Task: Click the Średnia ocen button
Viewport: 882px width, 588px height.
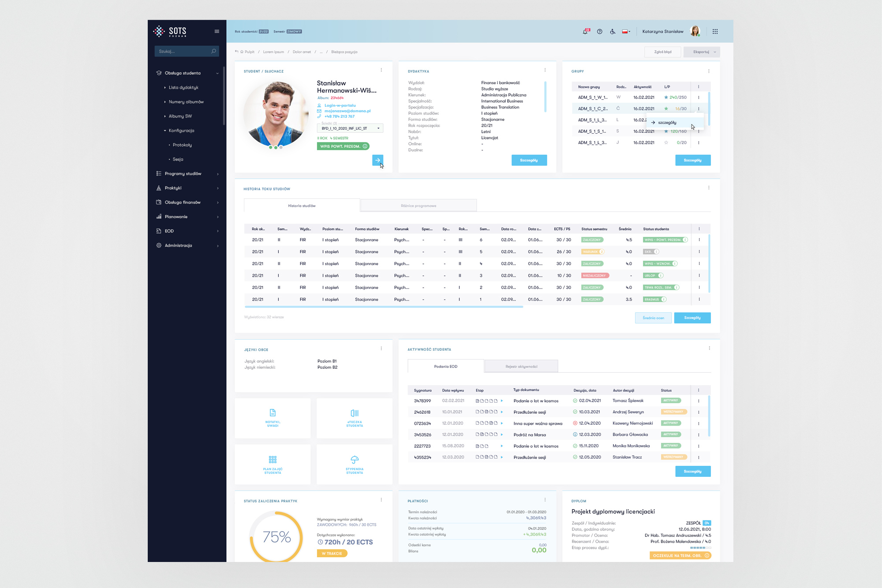Action: 653,318
